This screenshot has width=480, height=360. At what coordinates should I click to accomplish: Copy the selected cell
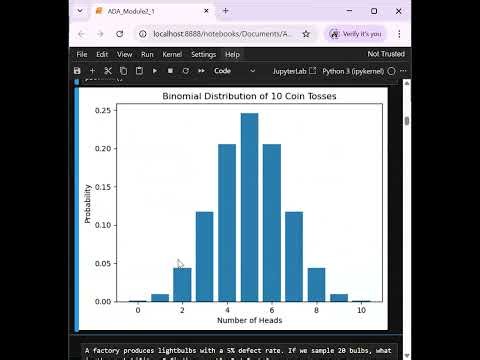pyautogui.click(x=123, y=71)
